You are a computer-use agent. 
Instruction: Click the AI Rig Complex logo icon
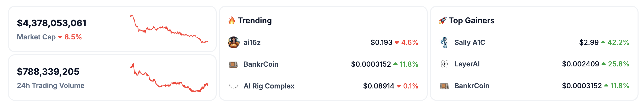[x=234, y=86]
